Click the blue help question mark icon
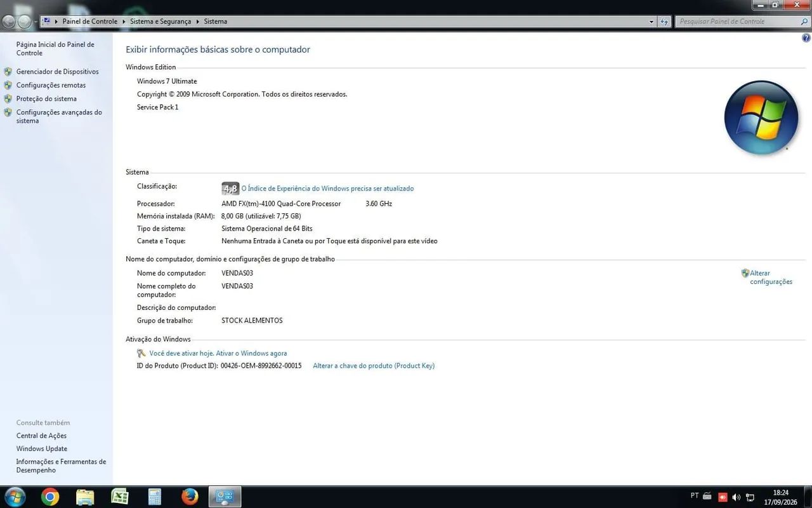This screenshot has height=508, width=812. click(806, 38)
